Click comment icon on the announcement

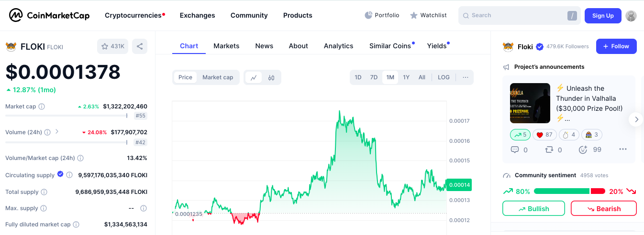coord(515,150)
